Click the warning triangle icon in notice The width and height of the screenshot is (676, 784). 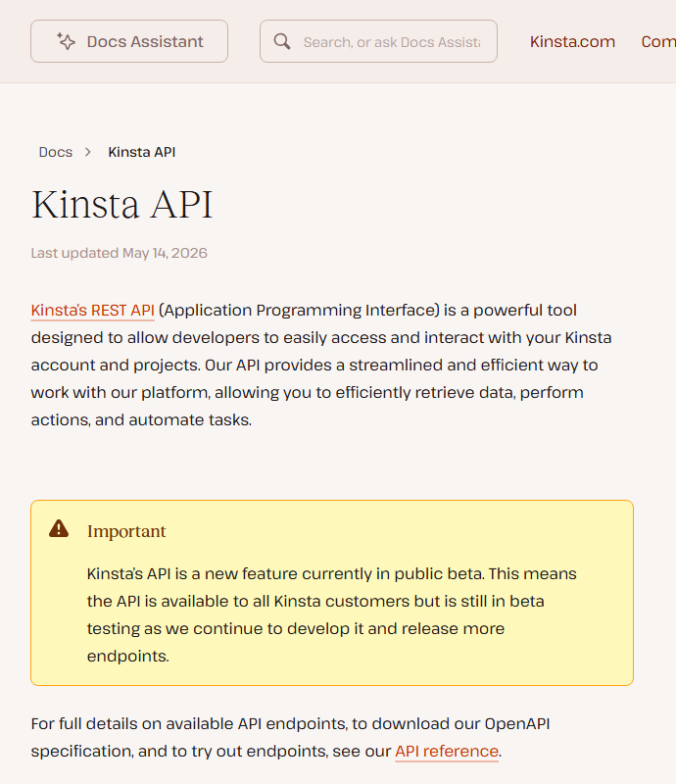pyautogui.click(x=59, y=528)
